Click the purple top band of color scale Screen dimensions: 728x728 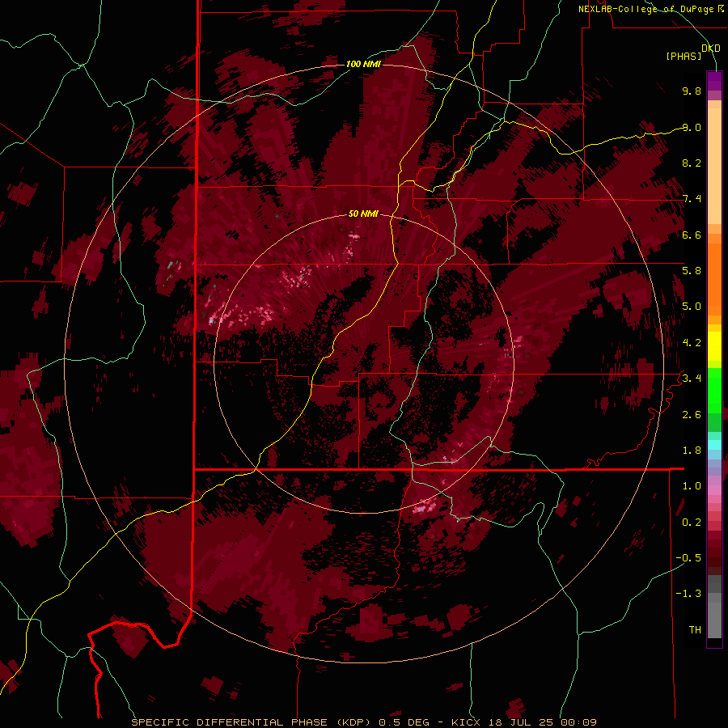coord(714,81)
